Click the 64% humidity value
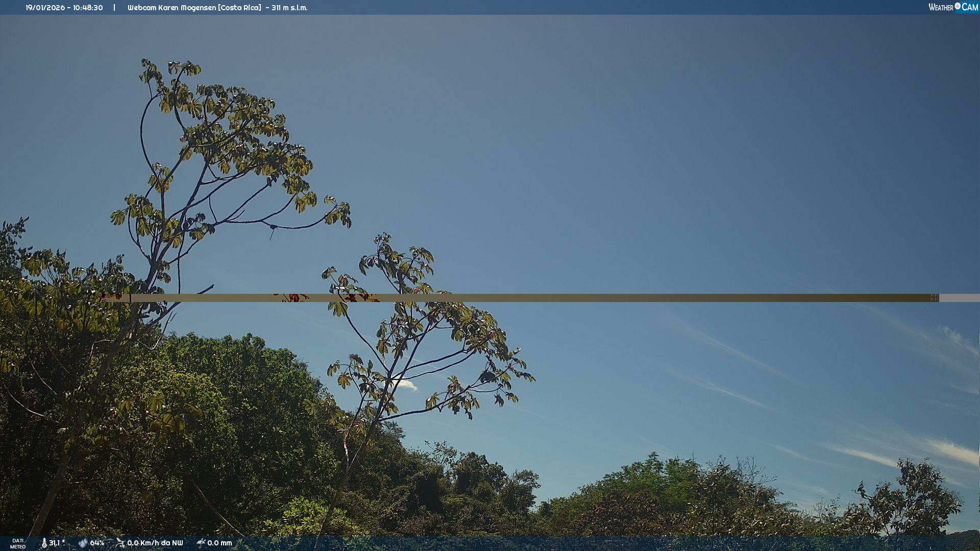The height and width of the screenshot is (551, 980). click(97, 543)
